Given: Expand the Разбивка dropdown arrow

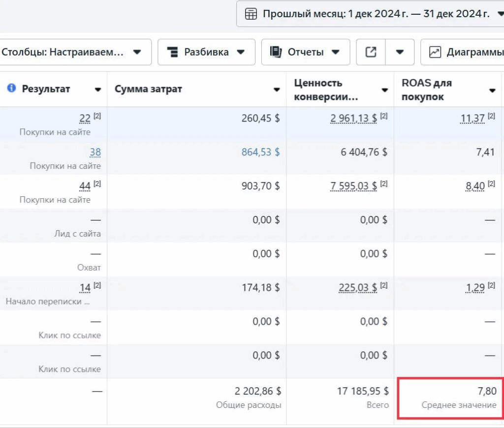Looking at the screenshot, I should point(241,52).
